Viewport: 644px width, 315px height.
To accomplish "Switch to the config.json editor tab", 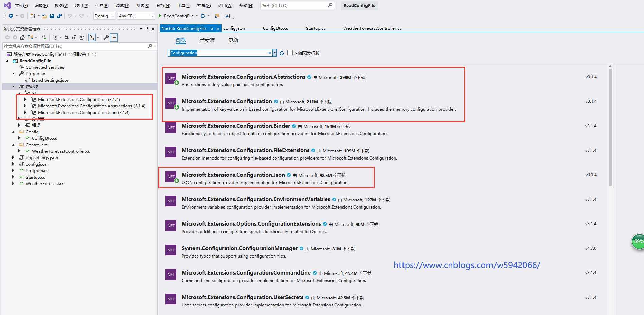I will coord(234,28).
